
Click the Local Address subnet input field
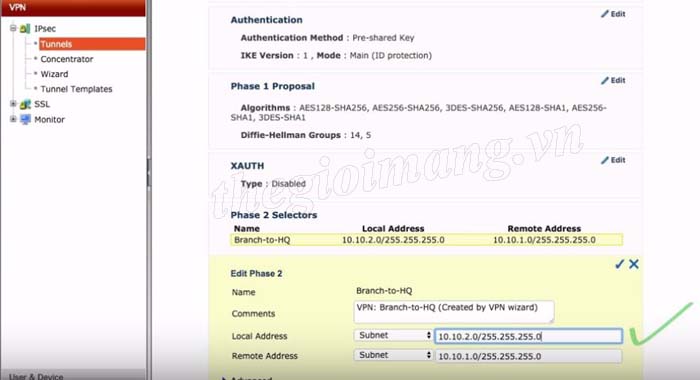click(529, 336)
